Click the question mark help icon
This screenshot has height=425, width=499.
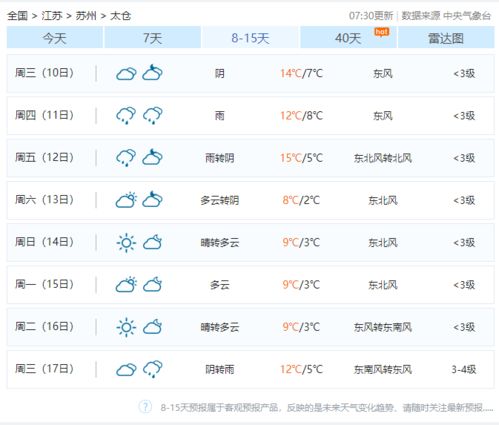[145, 407]
